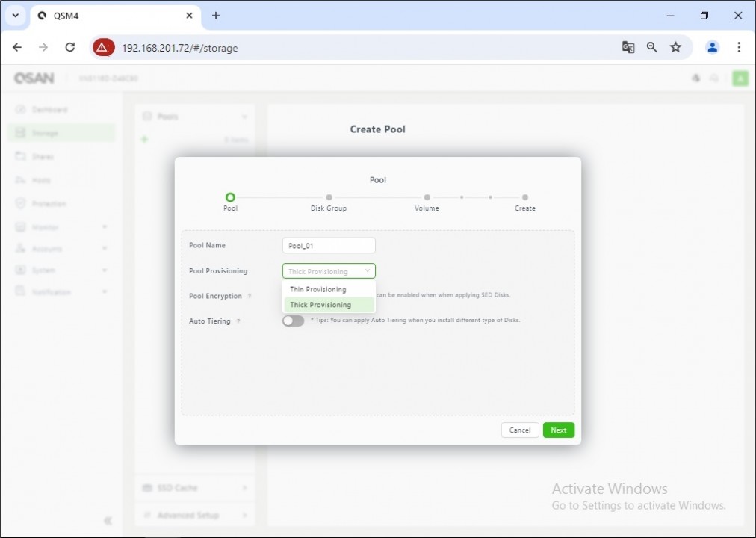Screen dimensions: 756x538
Task: Click the help icon beside Auto Tiering
Action: [238, 321]
